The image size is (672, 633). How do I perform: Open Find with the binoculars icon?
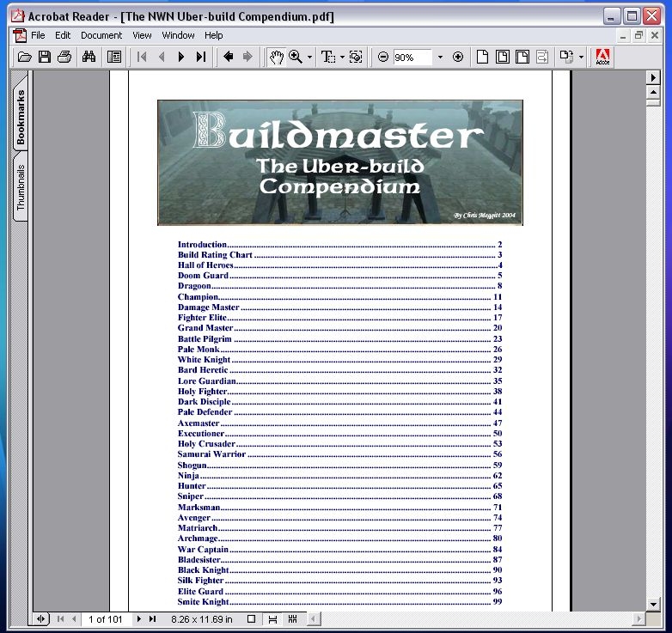pos(89,57)
